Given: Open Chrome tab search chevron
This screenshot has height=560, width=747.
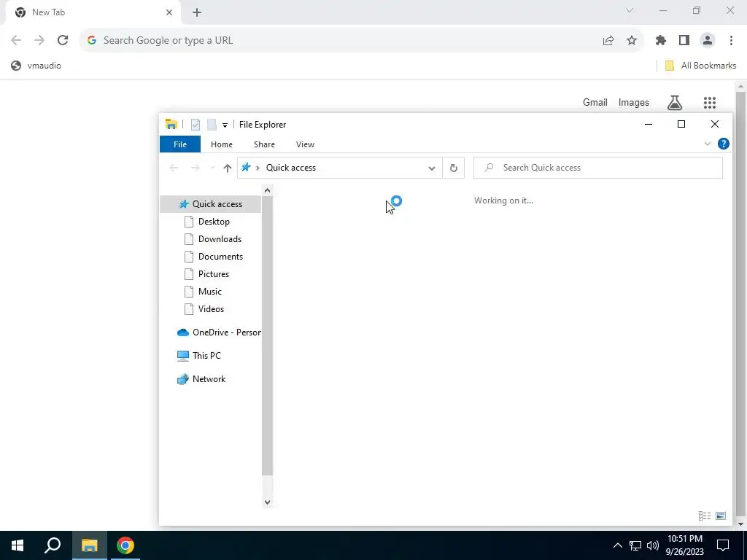Looking at the screenshot, I should pyautogui.click(x=630, y=10).
